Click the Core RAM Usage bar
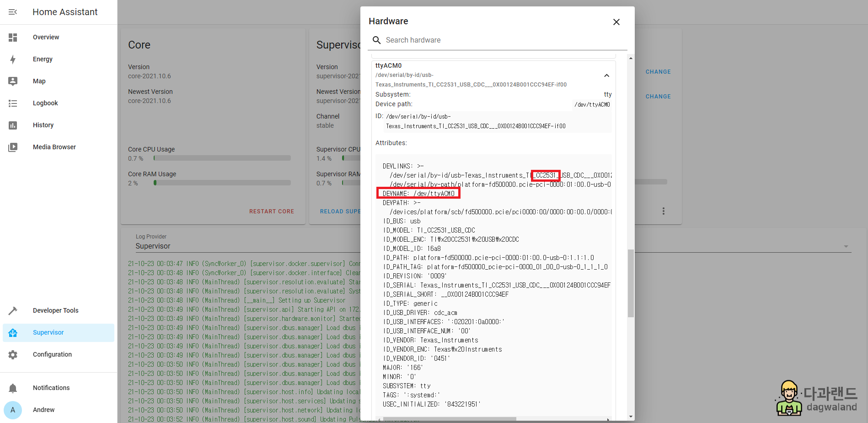Viewport: 868px width, 423px height. pyautogui.click(x=222, y=183)
